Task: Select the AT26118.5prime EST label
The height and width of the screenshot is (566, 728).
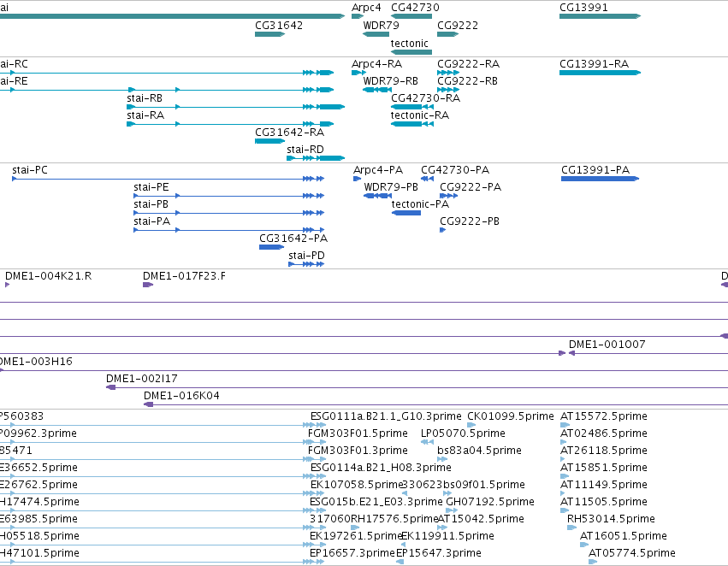Action: (x=604, y=451)
